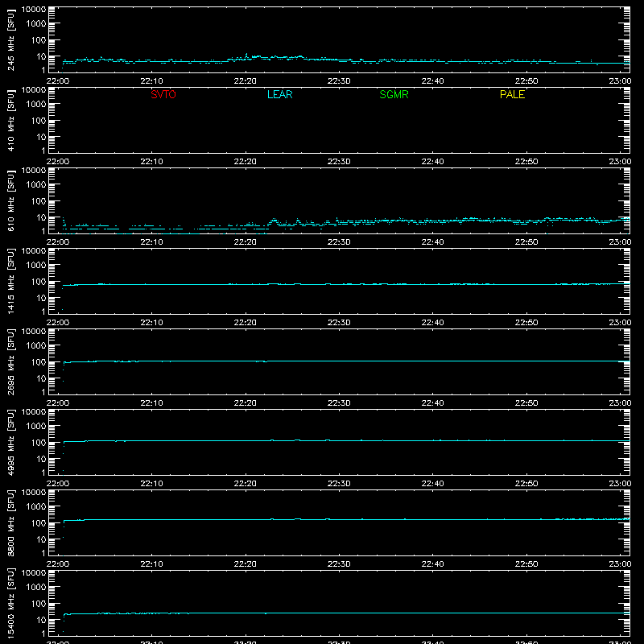Click 22:10 time label below 610 MHz plot
Viewport: 644px width, 644px height.
point(151,242)
